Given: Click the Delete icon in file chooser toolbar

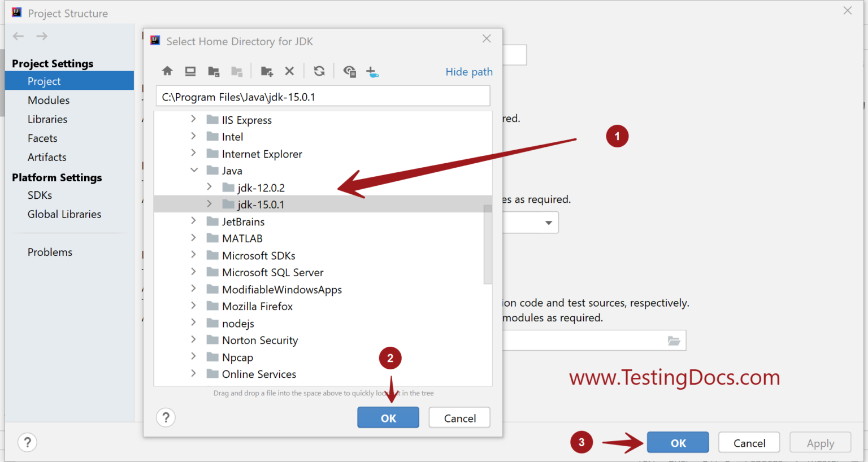Looking at the screenshot, I should 289,71.
